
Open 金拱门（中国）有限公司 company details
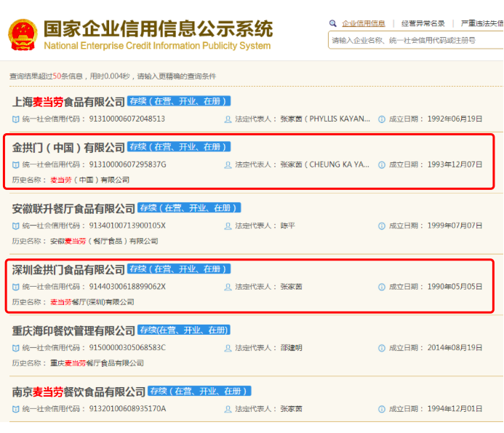[x=68, y=148]
